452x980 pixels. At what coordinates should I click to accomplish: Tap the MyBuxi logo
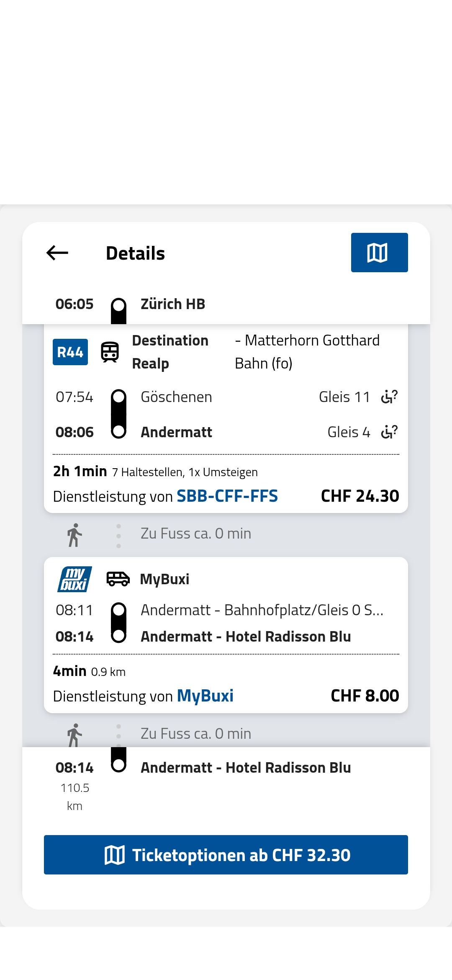(74, 579)
